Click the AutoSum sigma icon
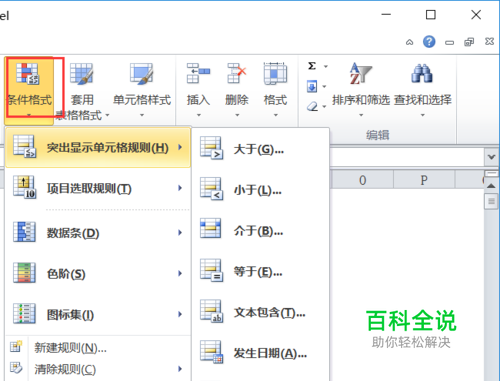Viewport: 500px width, 381px height. point(312,66)
